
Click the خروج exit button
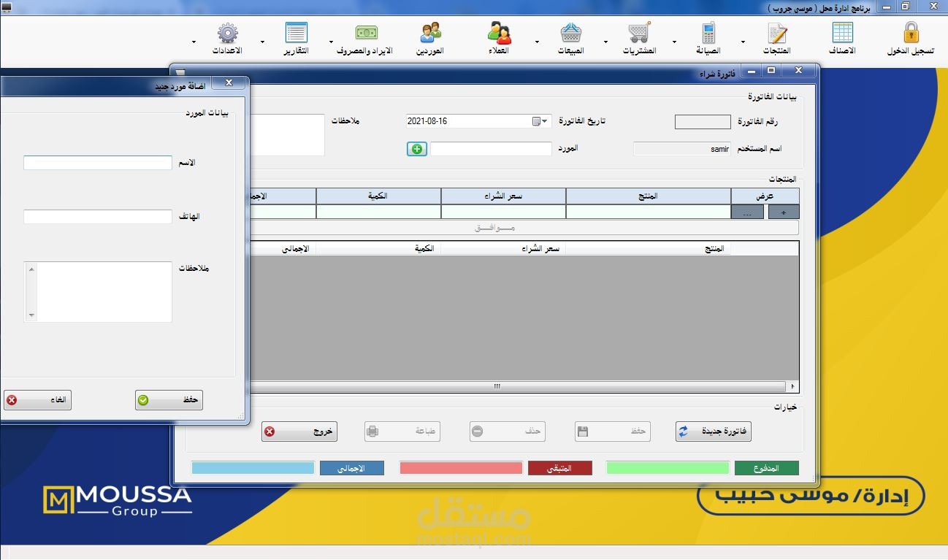pyautogui.click(x=299, y=431)
